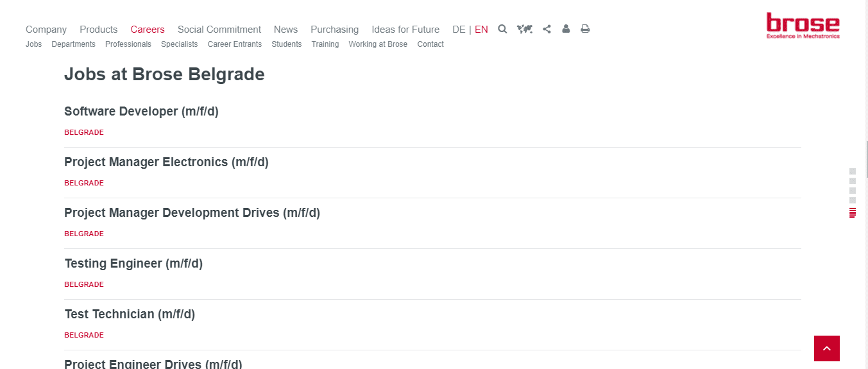Open Software Developer (m/f/d) job listing
Screen dimensions: 868x369
tap(141, 111)
